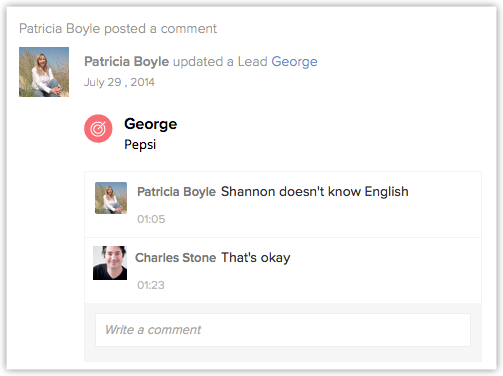Open the George lead link
The image size is (503, 376).
coord(294,62)
